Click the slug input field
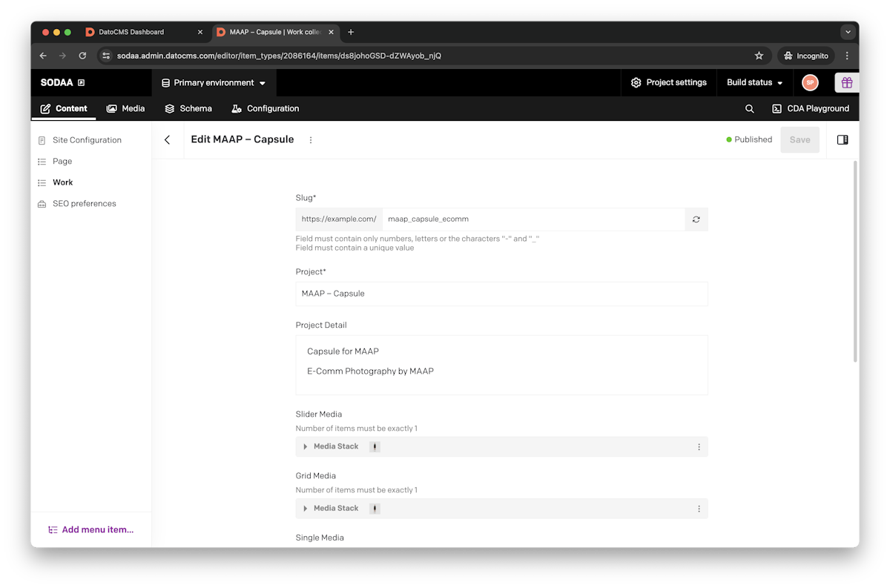This screenshot has height=588, width=890. 533,219
